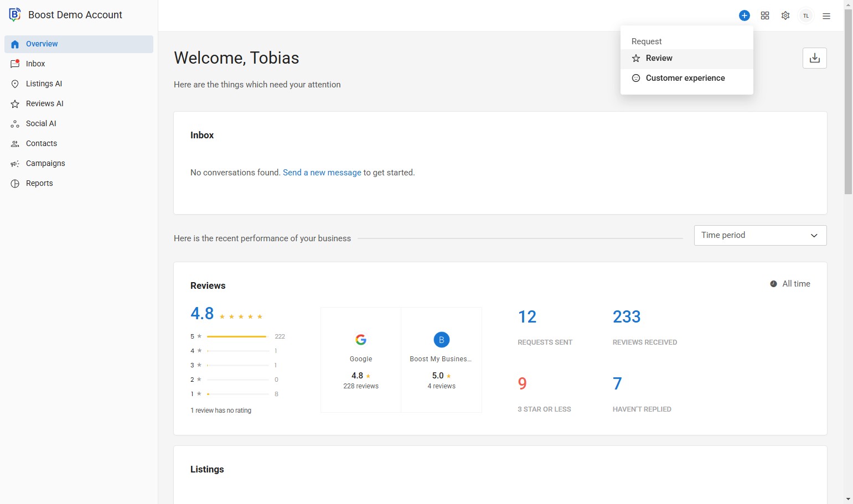Open settings gear icon in header

(785, 15)
